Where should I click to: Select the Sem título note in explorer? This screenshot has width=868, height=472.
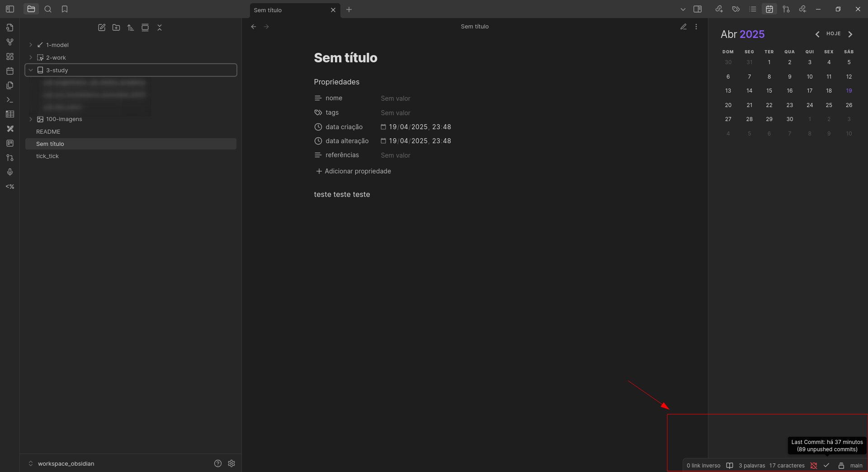tap(131, 144)
